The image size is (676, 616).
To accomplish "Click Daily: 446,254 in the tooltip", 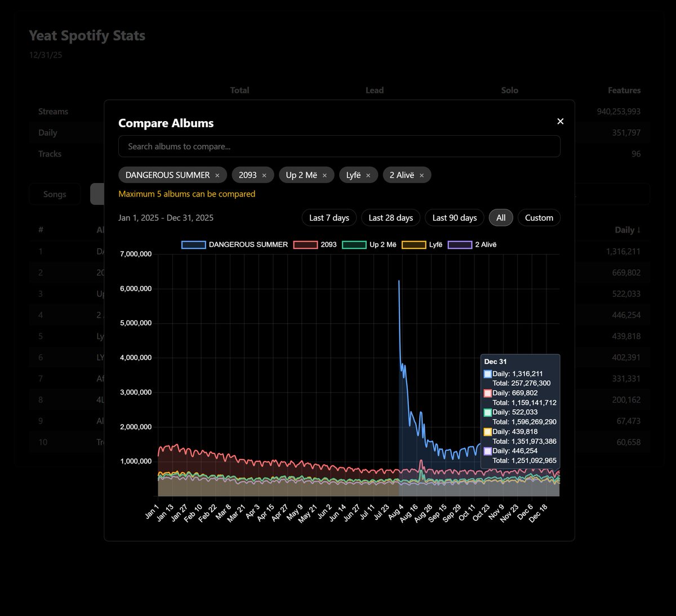I will click(515, 451).
